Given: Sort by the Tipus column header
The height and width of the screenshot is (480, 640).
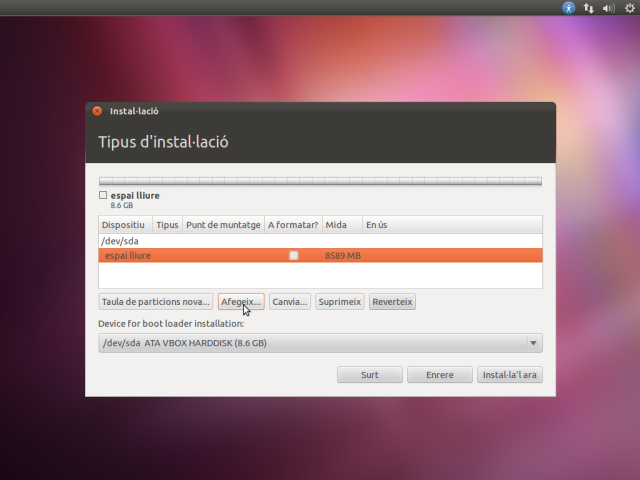Looking at the screenshot, I should (167, 225).
